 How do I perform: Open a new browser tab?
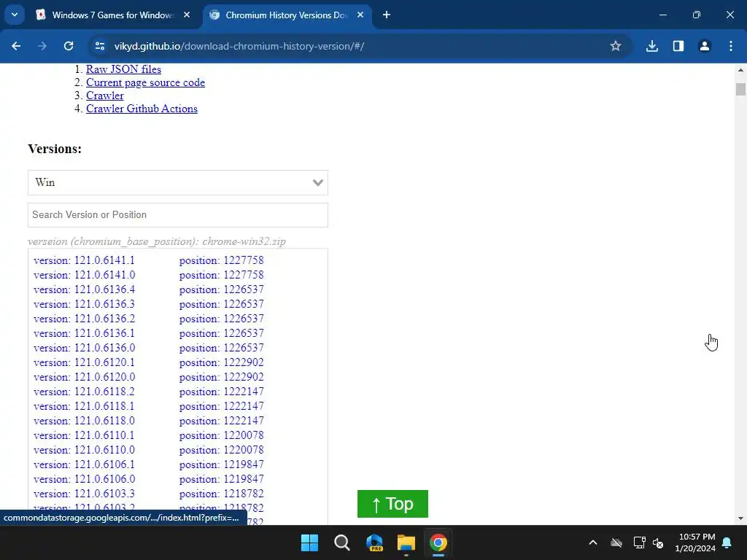387,15
